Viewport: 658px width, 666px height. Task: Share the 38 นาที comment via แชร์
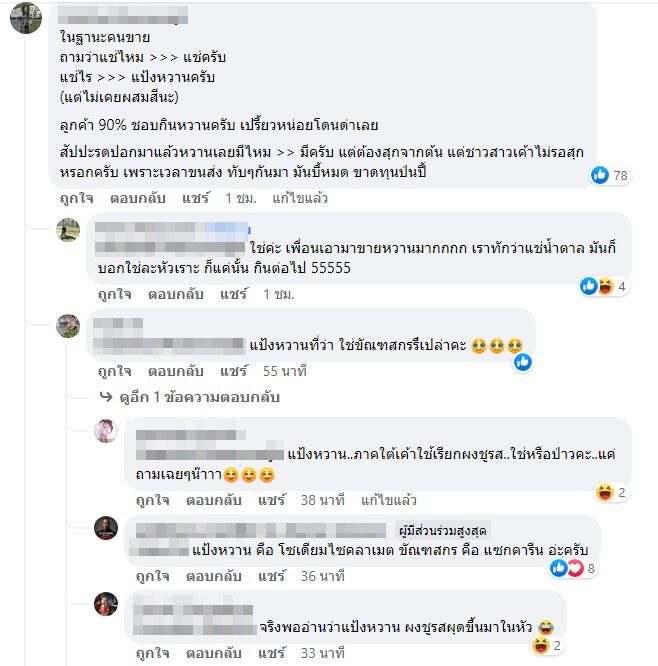point(272,500)
